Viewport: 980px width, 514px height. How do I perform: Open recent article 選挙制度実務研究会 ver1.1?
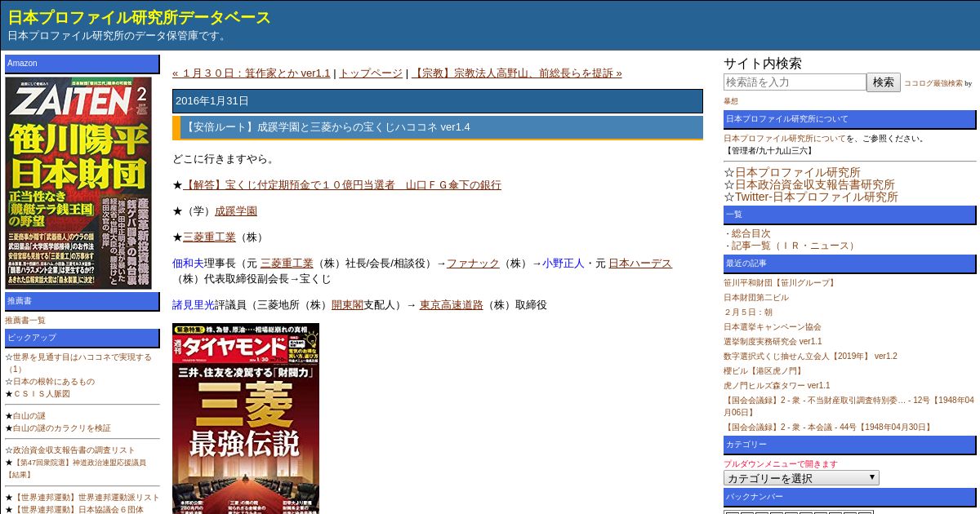[x=773, y=342]
